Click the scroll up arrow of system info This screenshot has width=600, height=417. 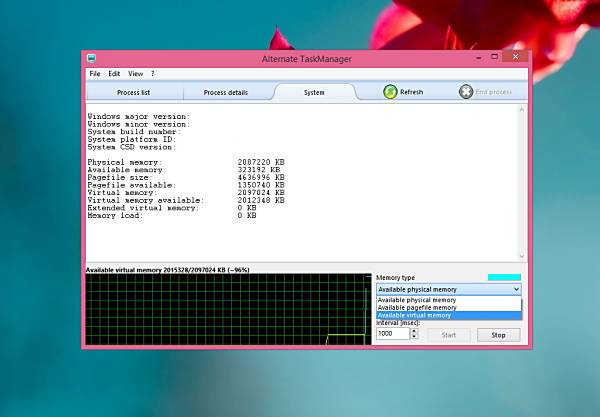[522, 110]
